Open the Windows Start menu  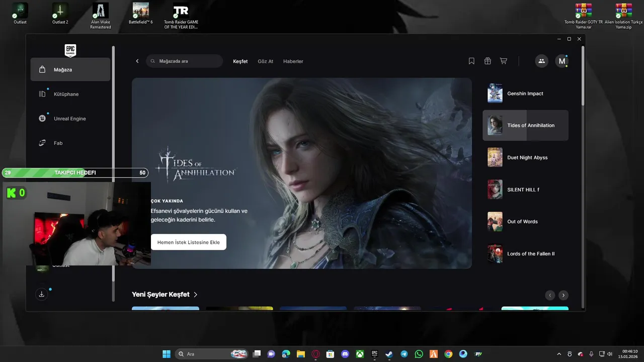tap(167, 354)
